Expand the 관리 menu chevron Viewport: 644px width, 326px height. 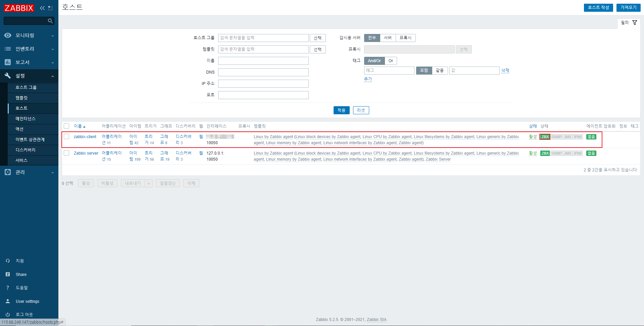click(x=53, y=172)
